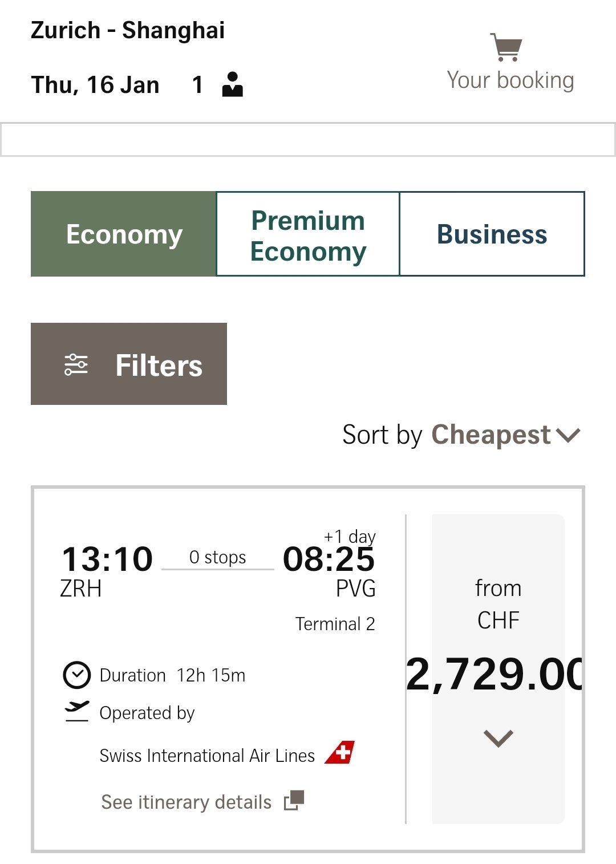The image size is (616, 864).
Task: Open the Filters button
Action: (129, 364)
